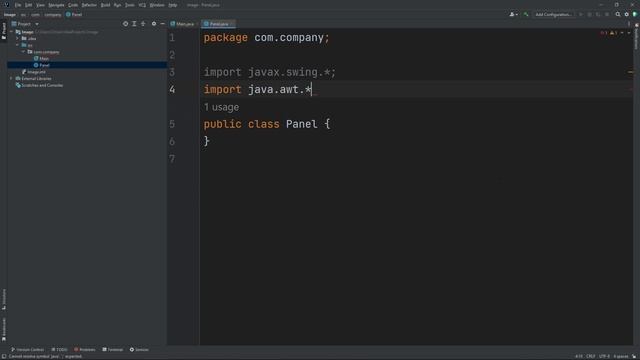Viewport: 640px width, 360px height.
Task: Click Add Configuration button
Action: (553, 14)
